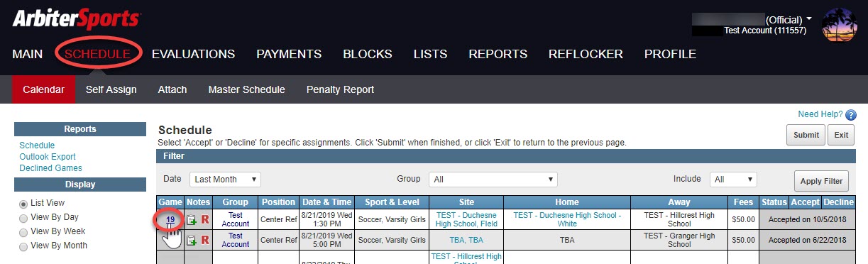
Task: Click the Fees column header
Action: point(744,202)
